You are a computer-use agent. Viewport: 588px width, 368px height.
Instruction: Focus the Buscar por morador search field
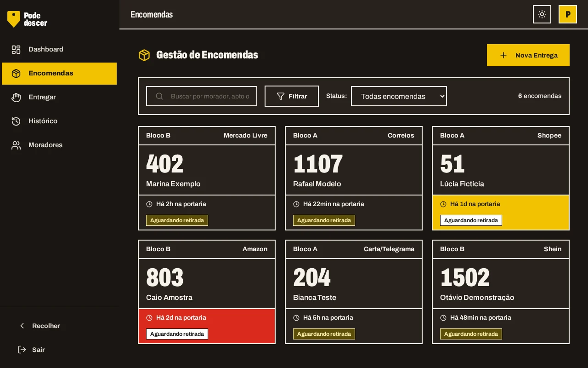pyautogui.click(x=202, y=96)
